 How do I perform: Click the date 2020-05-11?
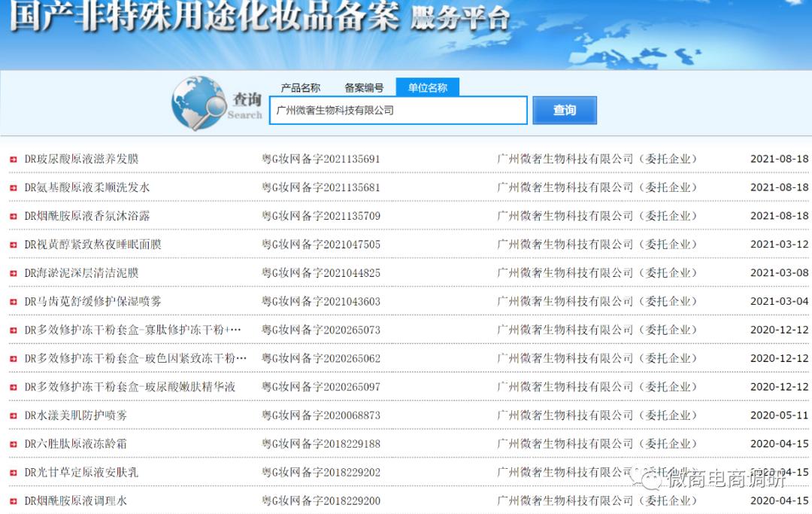[x=780, y=415]
